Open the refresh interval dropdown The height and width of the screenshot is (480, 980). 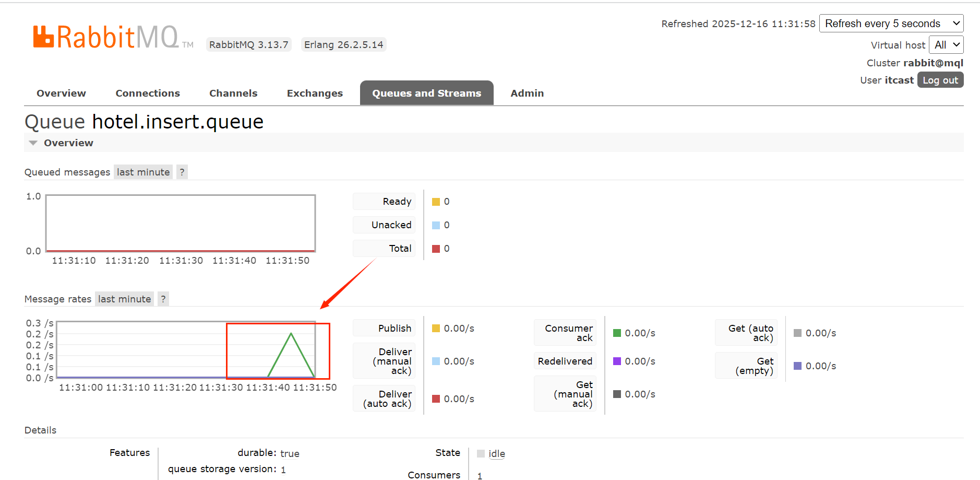[891, 24]
